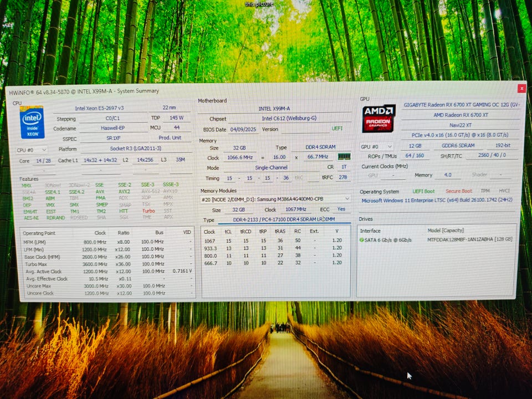Image resolution: width=532 pixels, height=399 pixels.
Task: Click the AMD Radeon Graphics logo
Action: pos(378,118)
